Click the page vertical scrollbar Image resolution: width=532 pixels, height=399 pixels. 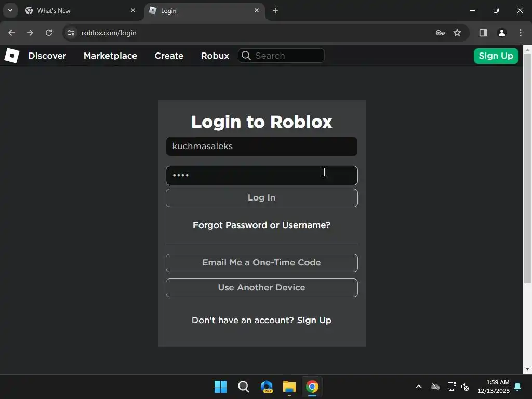527,169
